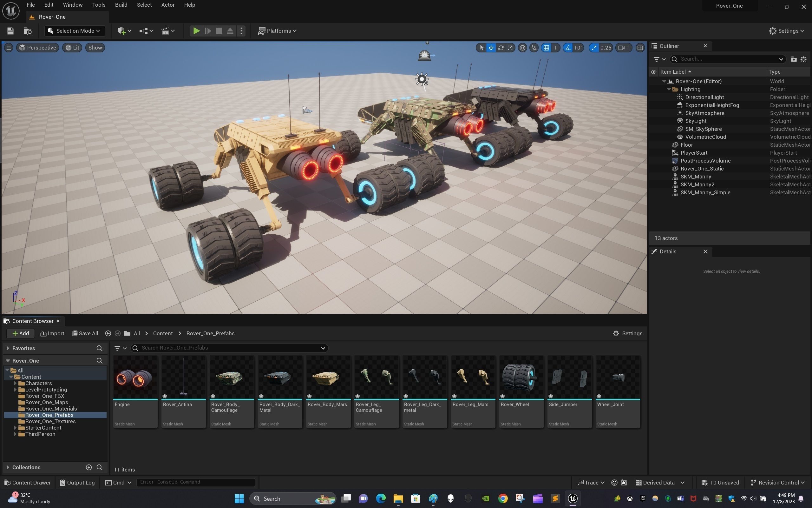812x508 pixels.
Task: Open the viewport hamburger options menu
Action: 9,48
